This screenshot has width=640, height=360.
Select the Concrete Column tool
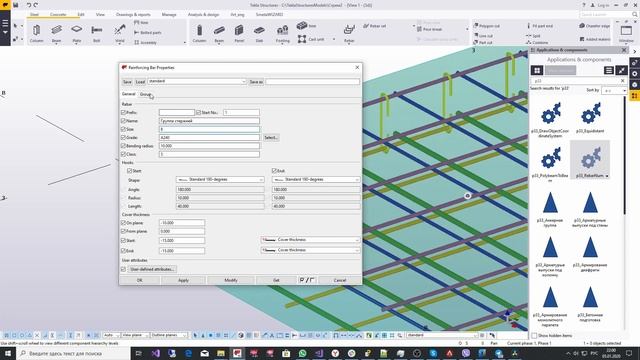[x=199, y=33]
